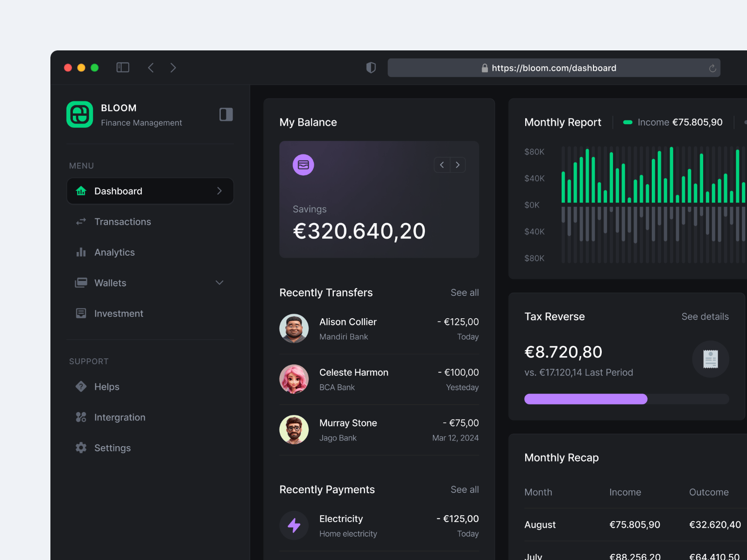Select Intergration in the Support menu
The width and height of the screenshot is (747, 560).
120,417
